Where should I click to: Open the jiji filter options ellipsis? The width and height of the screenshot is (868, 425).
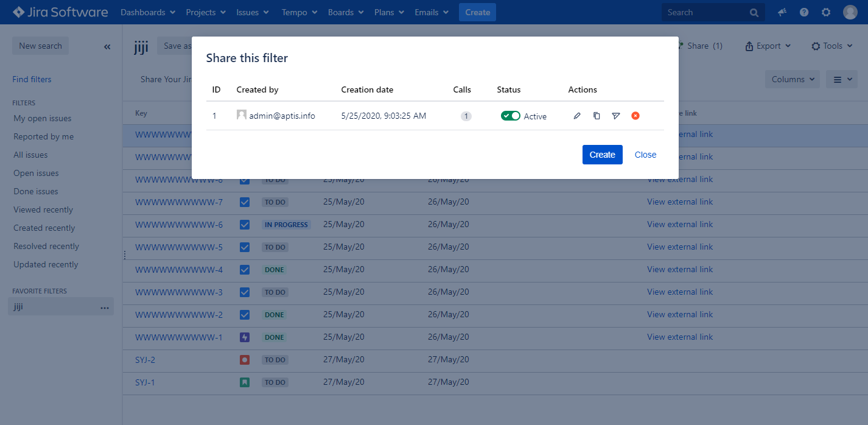click(x=105, y=307)
